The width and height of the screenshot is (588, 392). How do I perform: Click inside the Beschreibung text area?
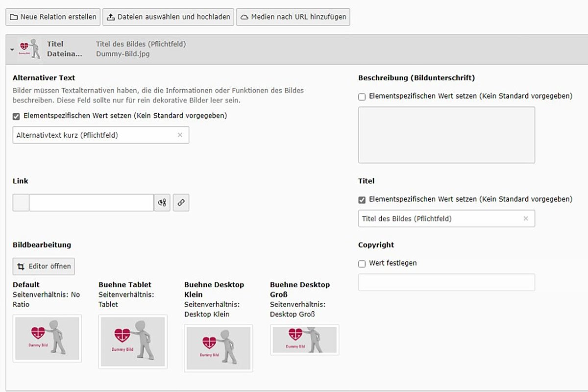446,134
